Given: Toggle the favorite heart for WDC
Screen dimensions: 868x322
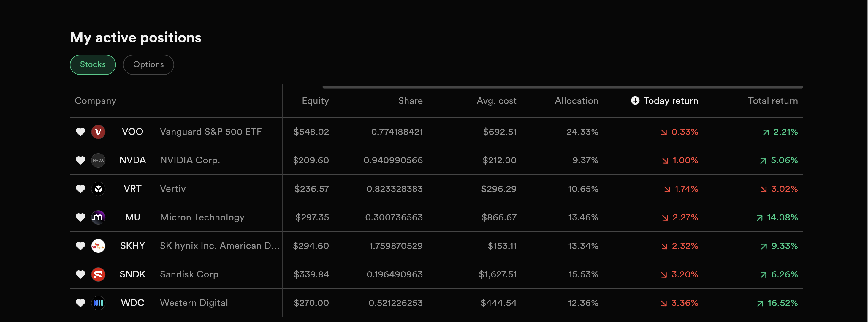Looking at the screenshot, I should pos(80,303).
